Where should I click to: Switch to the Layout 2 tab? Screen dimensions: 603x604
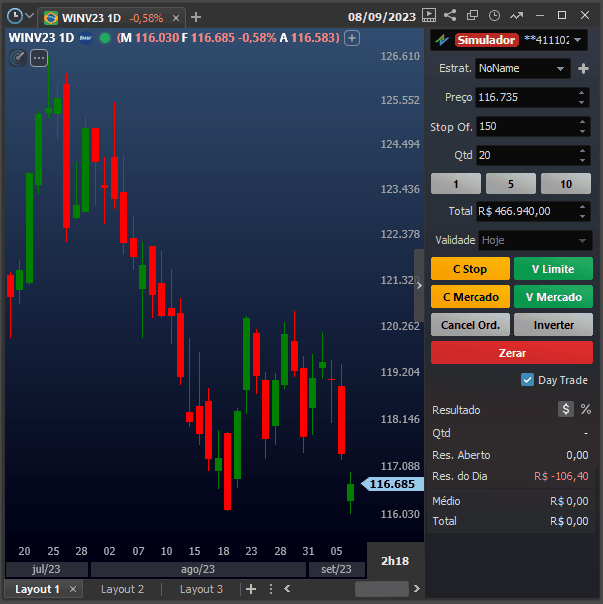(122, 589)
